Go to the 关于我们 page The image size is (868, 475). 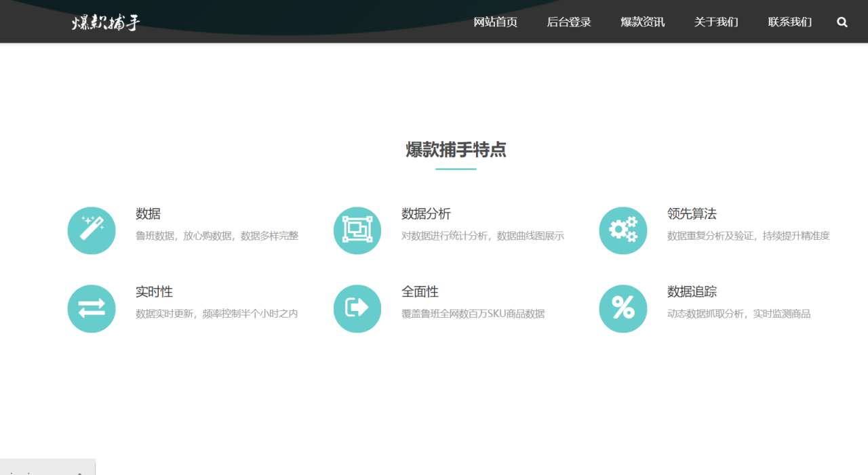pyautogui.click(x=715, y=22)
